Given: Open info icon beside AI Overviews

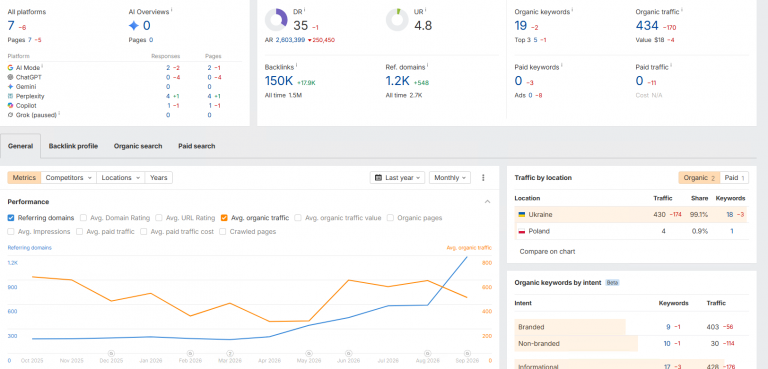Looking at the screenshot, I should (x=172, y=10).
